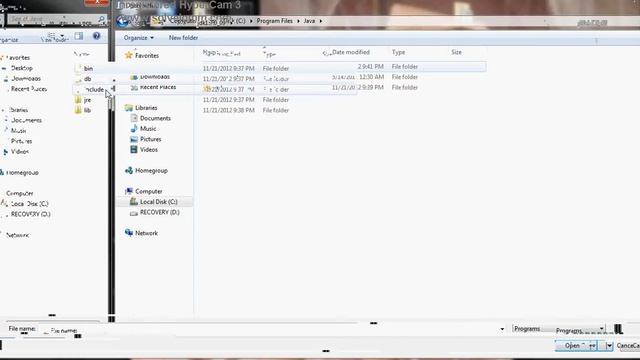Select Pictures in Open dialog navigation pane
Screen dimensions: 640x360
point(151,139)
